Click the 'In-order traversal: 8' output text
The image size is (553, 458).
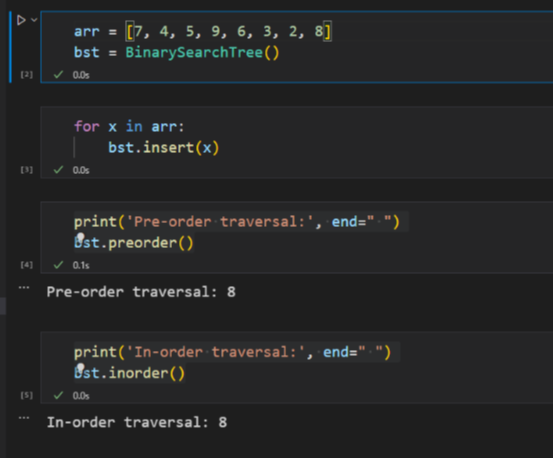[137, 422]
